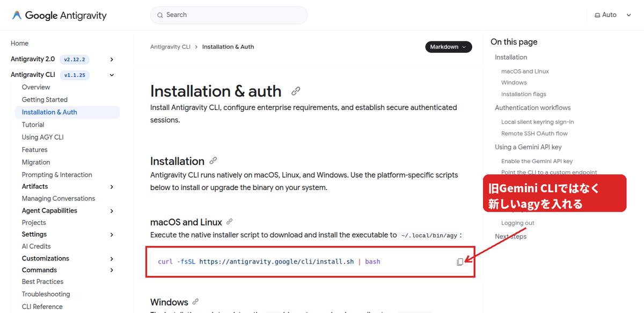The width and height of the screenshot is (644, 313).
Task: Copy anchor link for Windows heading
Action: [x=195, y=302]
